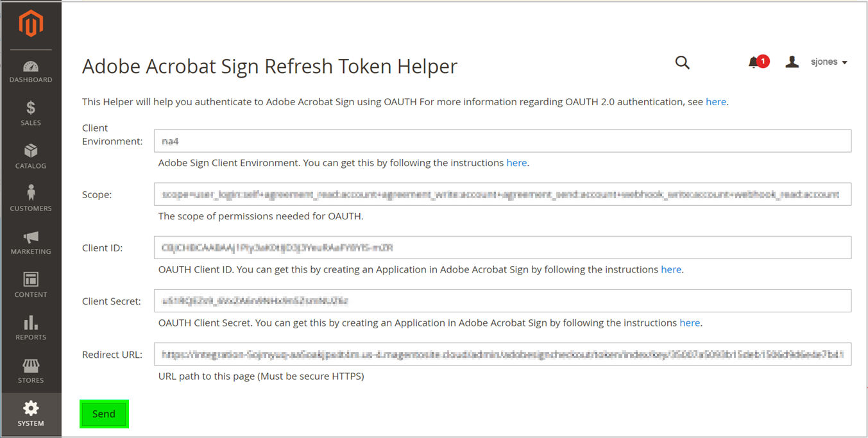This screenshot has height=438, width=868.
Task: Open the Client Environment instructions 'here' link
Action: [x=516, y=163]
